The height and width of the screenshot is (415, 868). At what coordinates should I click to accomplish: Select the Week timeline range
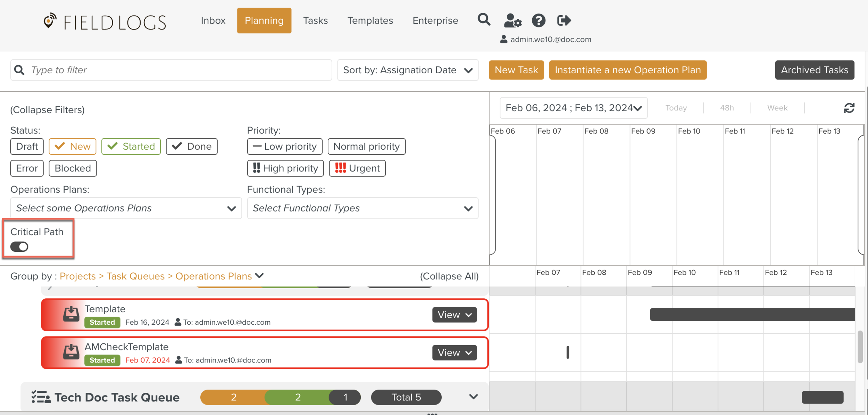[x=777, y=108]
